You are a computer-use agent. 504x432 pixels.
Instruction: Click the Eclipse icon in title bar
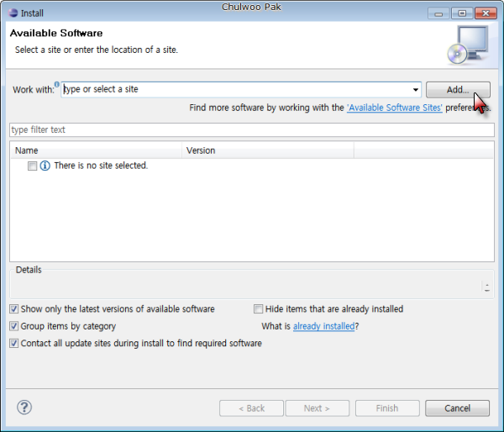click(x=13, y=13)
